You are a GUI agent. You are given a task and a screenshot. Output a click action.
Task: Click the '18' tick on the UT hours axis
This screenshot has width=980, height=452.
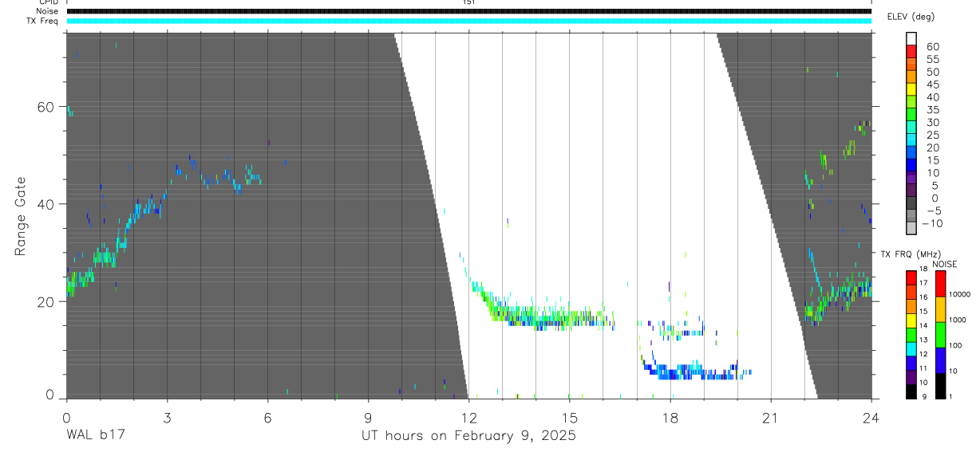point(670,417)
